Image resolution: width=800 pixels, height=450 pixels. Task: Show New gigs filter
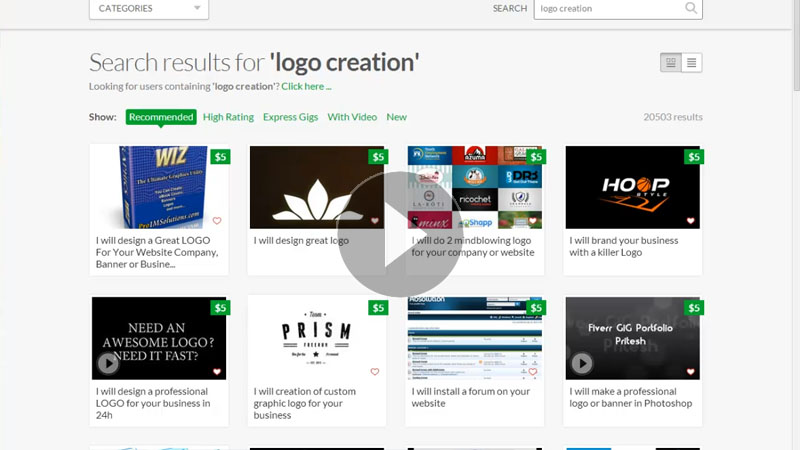pos(397,117)
